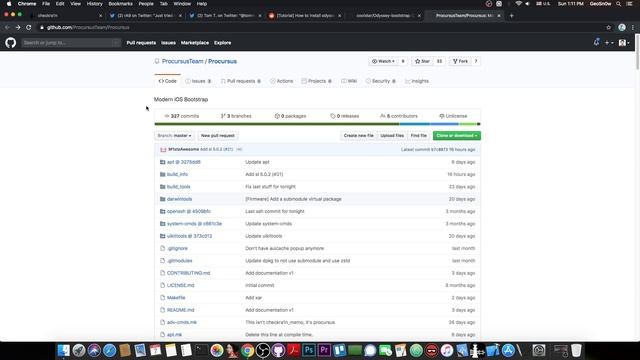Open Photoshop from the dock
This screenshot has width=640, height=360.
coord(309,350)
